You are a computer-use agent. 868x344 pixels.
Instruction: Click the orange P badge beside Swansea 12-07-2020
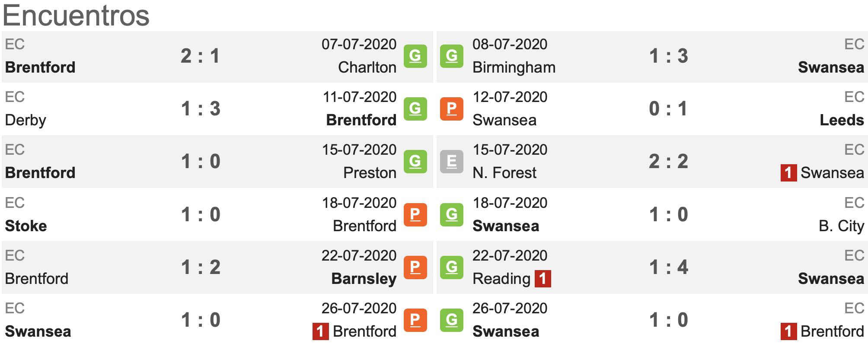(451, 108)
